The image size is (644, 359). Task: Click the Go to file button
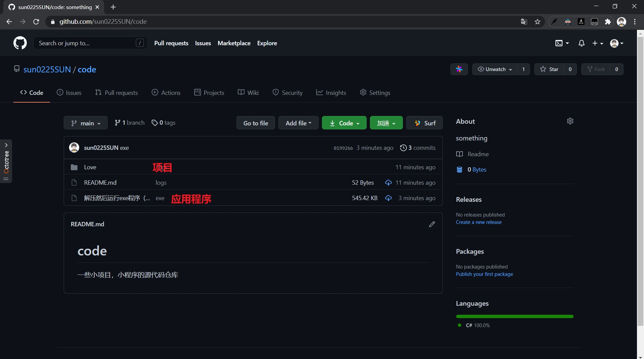pos(256,123)
